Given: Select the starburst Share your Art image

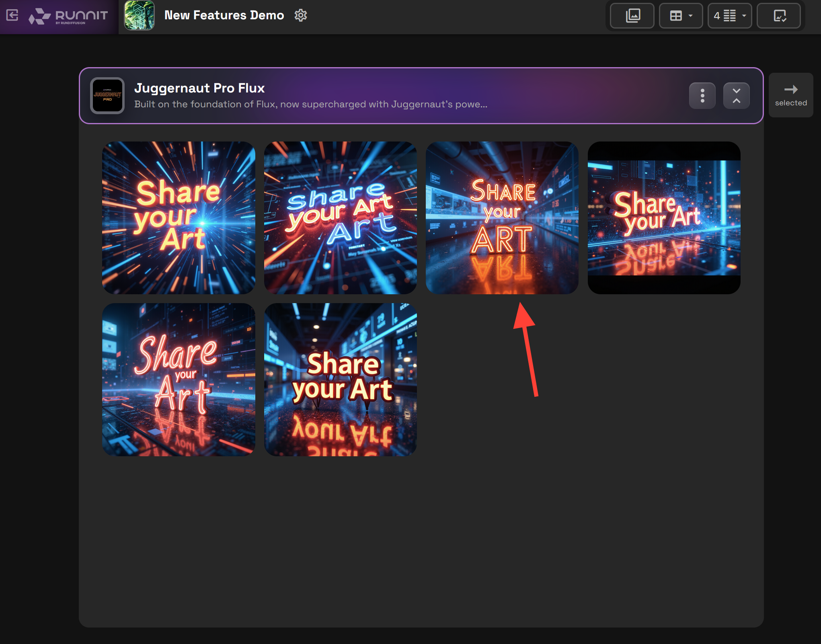Looking at the screenshot, I should [x=179, y=217].
